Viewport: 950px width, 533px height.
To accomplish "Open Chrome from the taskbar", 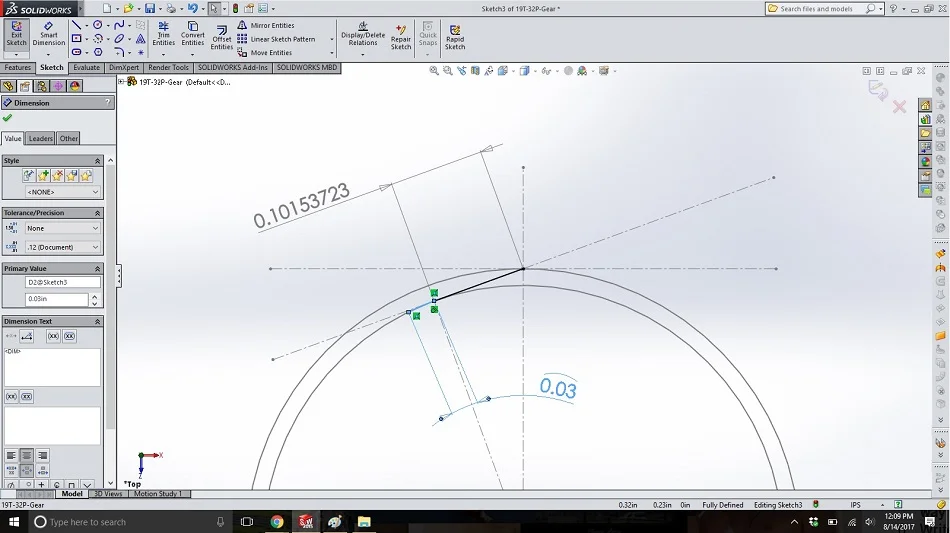I will [277, 521].
